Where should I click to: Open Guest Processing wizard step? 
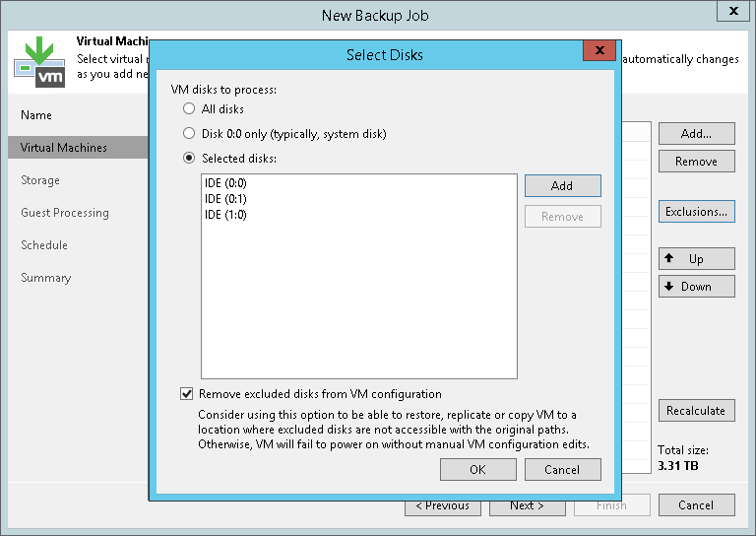(65, 213)
